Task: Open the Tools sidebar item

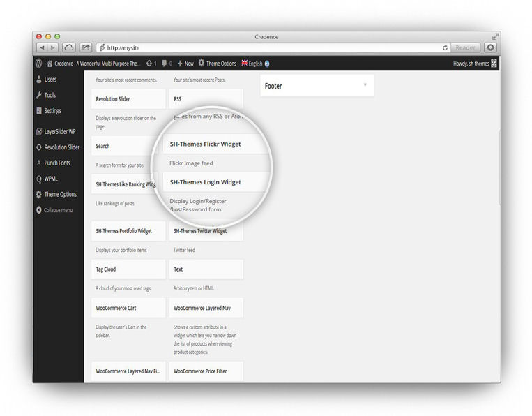Action: [50, 95]
